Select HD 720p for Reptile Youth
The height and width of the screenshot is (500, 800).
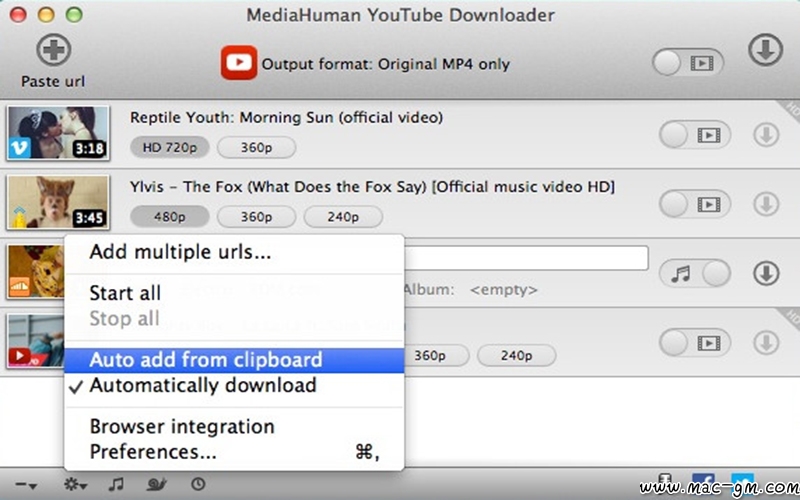(x=169, y=147)
